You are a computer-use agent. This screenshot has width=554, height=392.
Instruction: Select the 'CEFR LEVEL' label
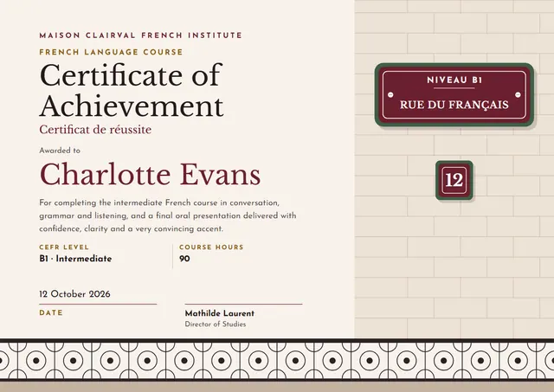[x=64, y=247]
